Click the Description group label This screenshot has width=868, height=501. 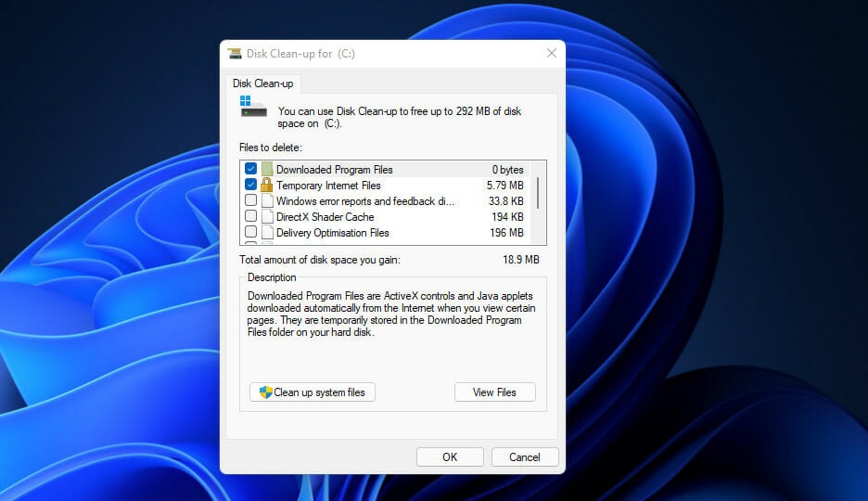tap(272, 277)
